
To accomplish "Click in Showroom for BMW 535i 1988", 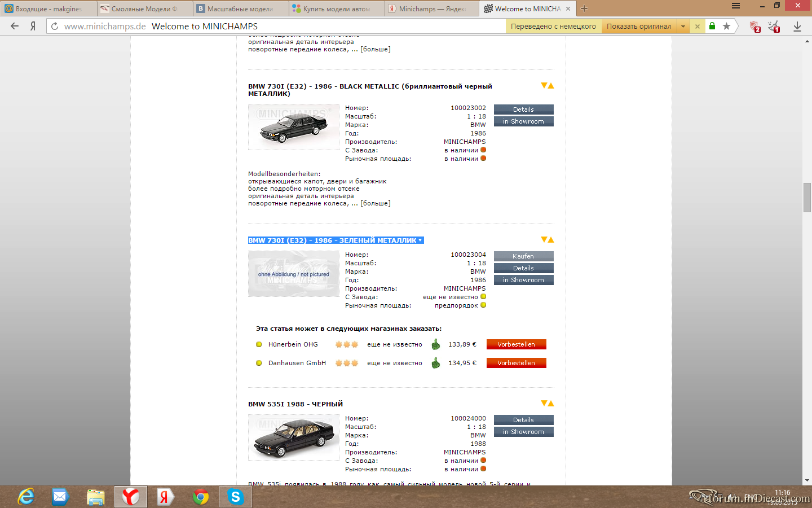I will tap(523, 432).
